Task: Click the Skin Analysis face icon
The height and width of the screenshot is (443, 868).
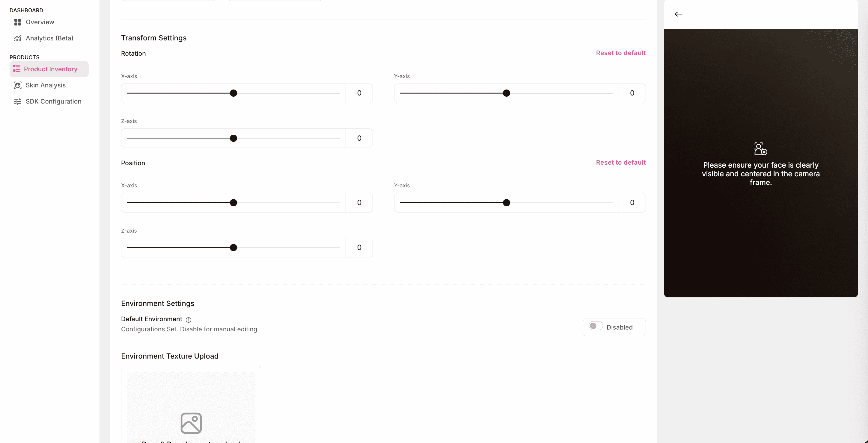Action: (x=17, y=86)
